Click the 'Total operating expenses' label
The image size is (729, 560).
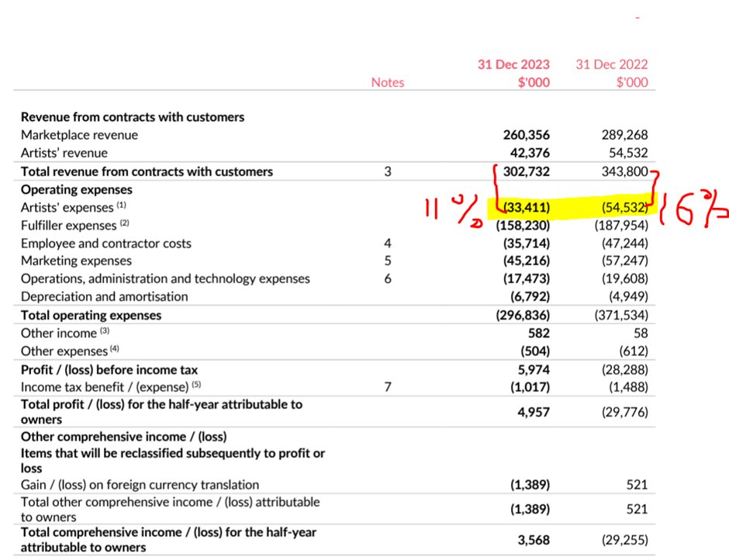click(x=92, y=316)
